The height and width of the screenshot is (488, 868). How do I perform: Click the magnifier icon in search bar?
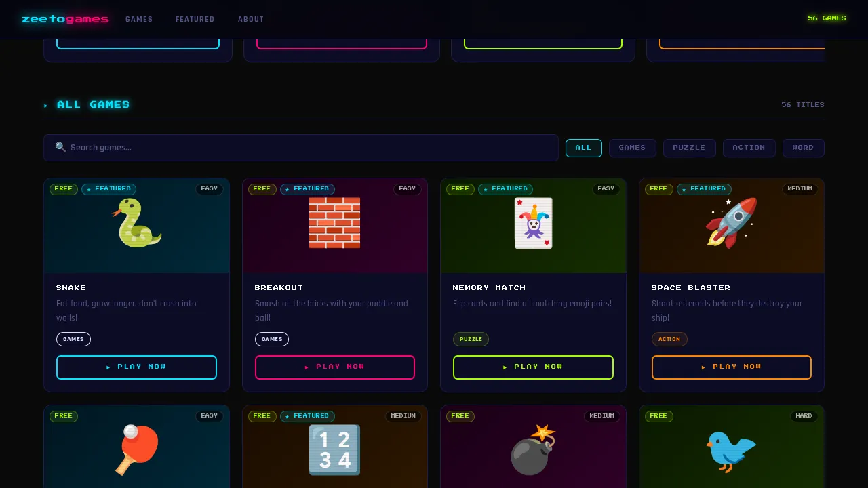pyautogui.click(x=60, y=147)
